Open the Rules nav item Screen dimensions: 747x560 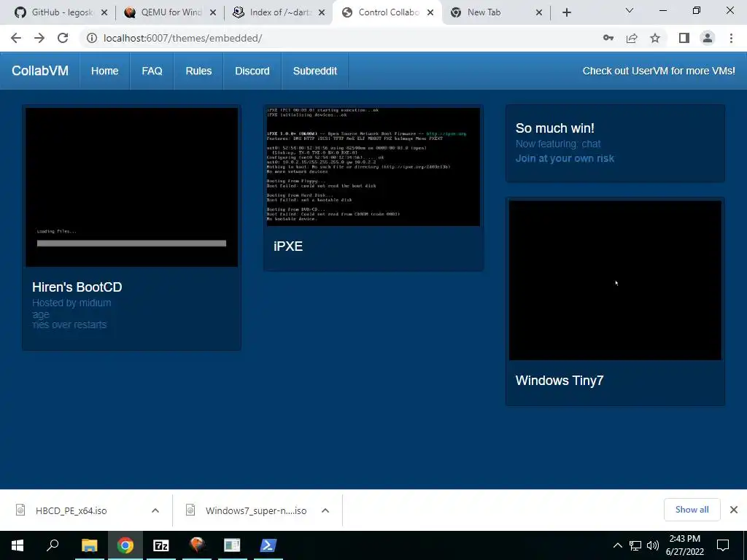pos(198,71)
